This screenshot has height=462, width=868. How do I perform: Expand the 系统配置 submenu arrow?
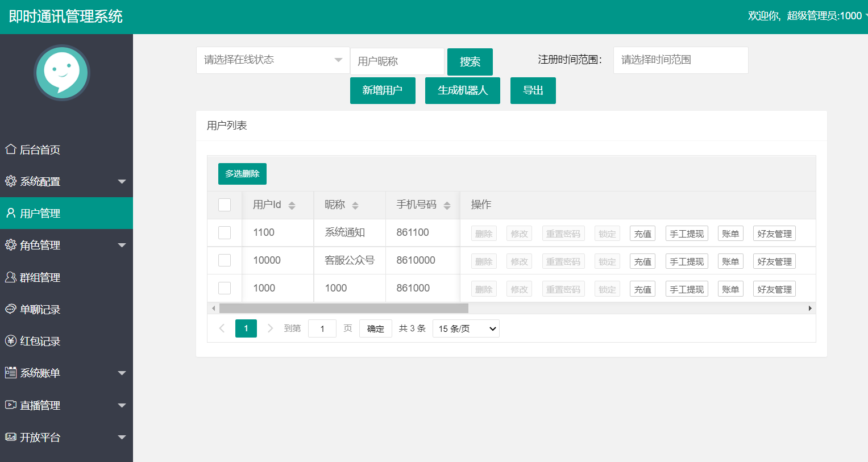[122, 182]
